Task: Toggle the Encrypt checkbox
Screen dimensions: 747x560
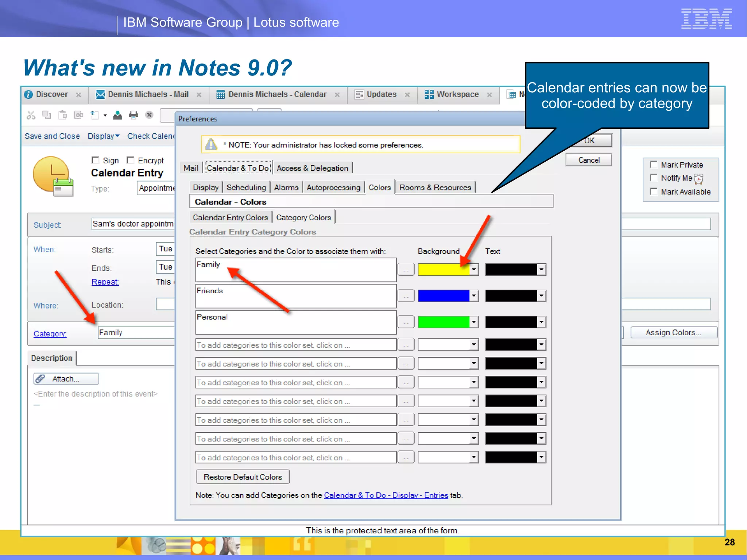Action: [x=130, y=160]
